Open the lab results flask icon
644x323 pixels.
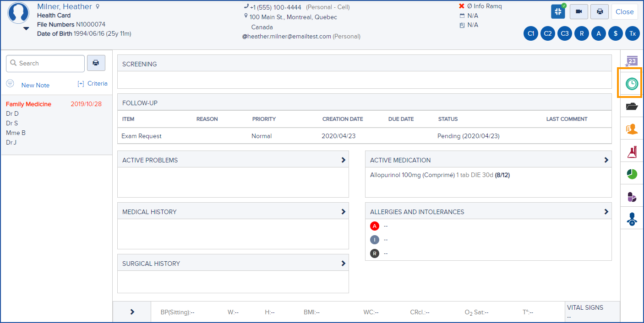click(631, 151)
